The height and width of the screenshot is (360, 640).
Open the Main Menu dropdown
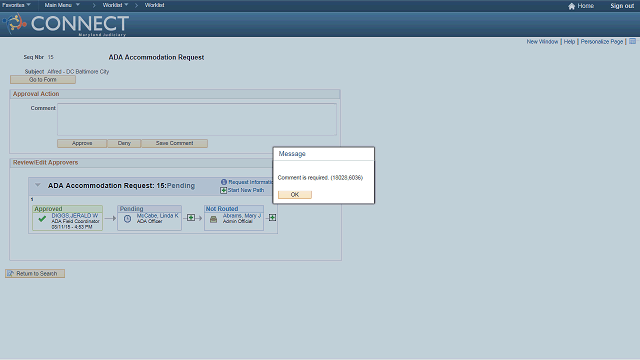pyautogui.click(x=62, y=5)
